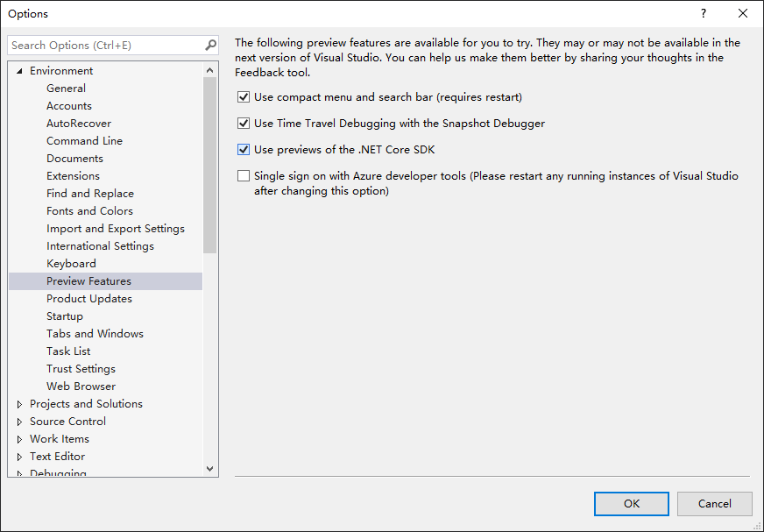This screenshot has width=764, height=532.
Task: Select Startup options
Action: coord(65,316)
